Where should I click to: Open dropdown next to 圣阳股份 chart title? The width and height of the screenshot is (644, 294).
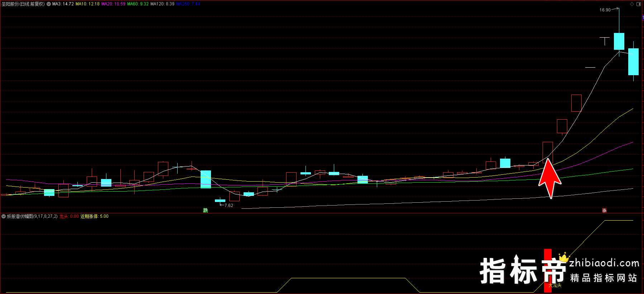pyautogui.click(x=49, y=4)
